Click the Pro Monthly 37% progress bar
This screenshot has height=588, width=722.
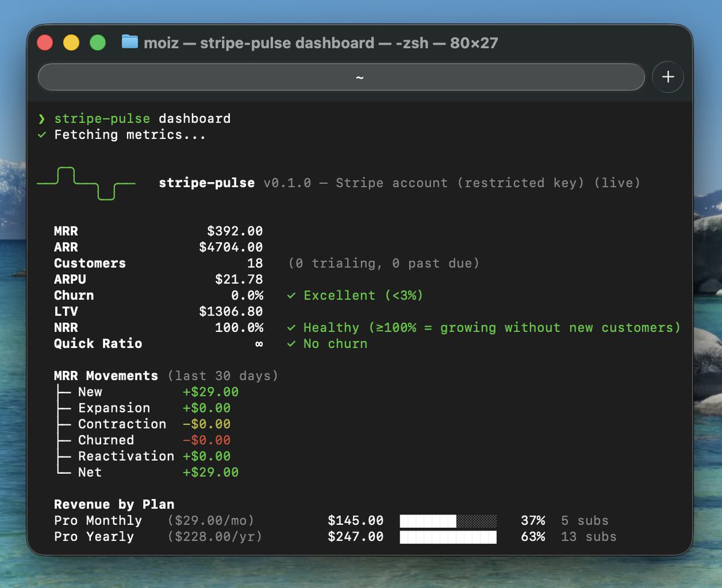pos(448,521)
